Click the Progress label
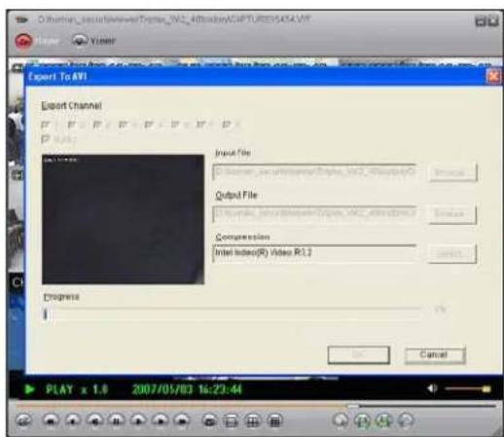The height and width of the screenshot is (437, 504). pos(61,297)
